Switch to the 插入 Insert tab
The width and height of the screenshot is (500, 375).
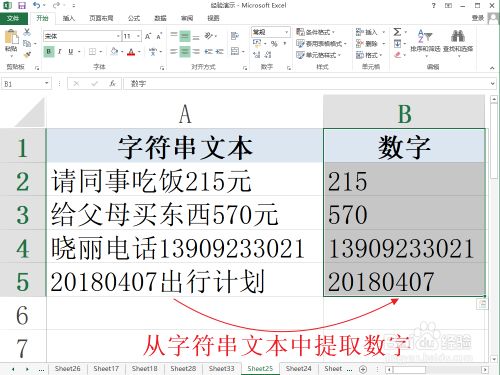[x=69, y=18]
